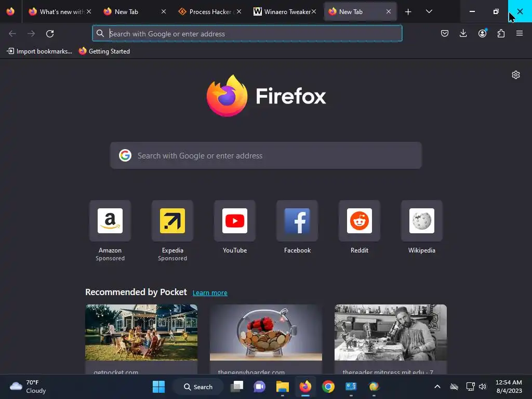Reload the current page
Screen dimensions: 532x399
click(x=50, y=34)
